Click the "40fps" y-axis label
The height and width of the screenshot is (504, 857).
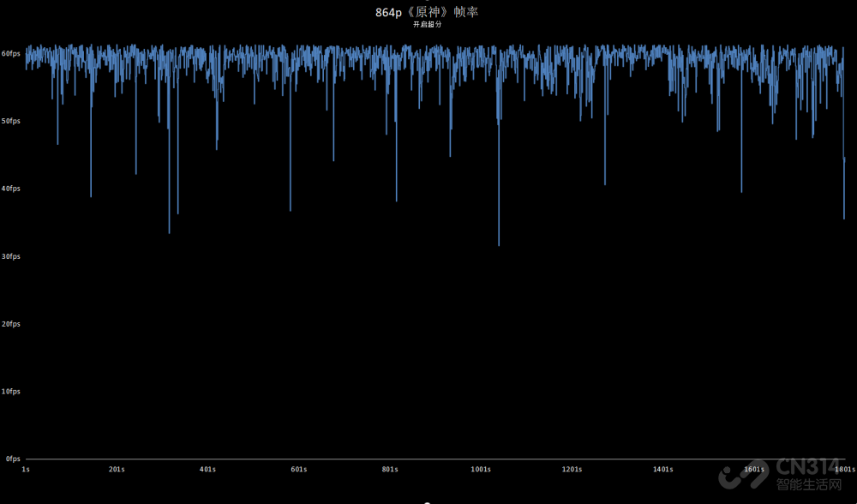coord(11,189)
